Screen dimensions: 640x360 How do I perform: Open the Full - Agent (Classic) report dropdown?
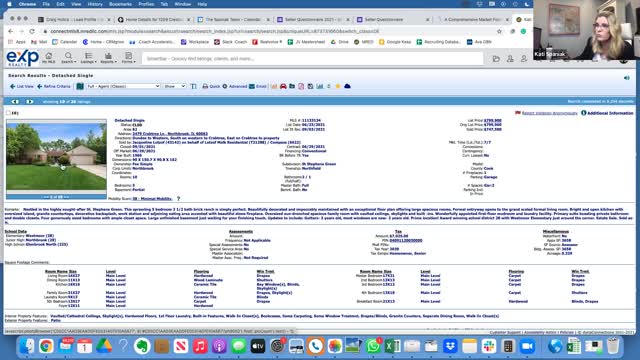(x=123, y=86)
